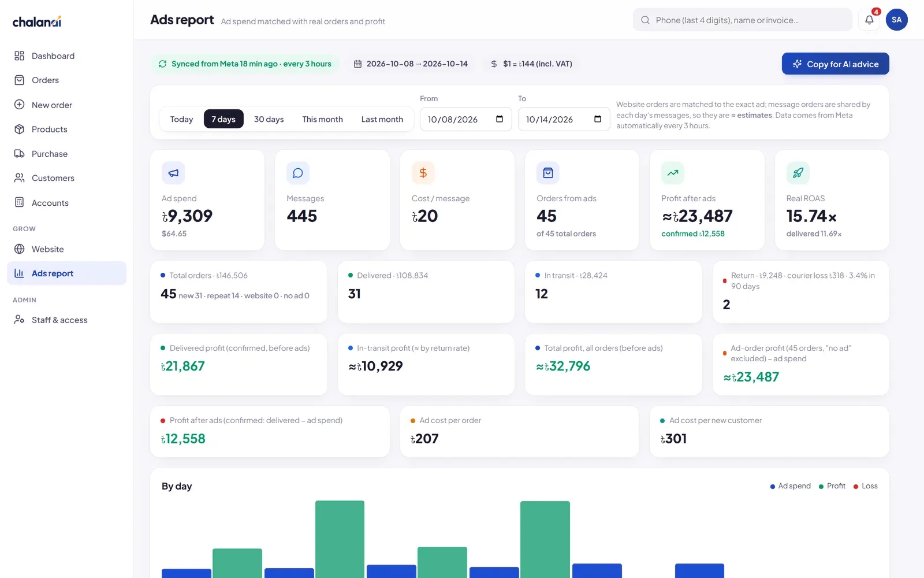
Task: Open the notifications bell
Action: click(x=869, y=20)
